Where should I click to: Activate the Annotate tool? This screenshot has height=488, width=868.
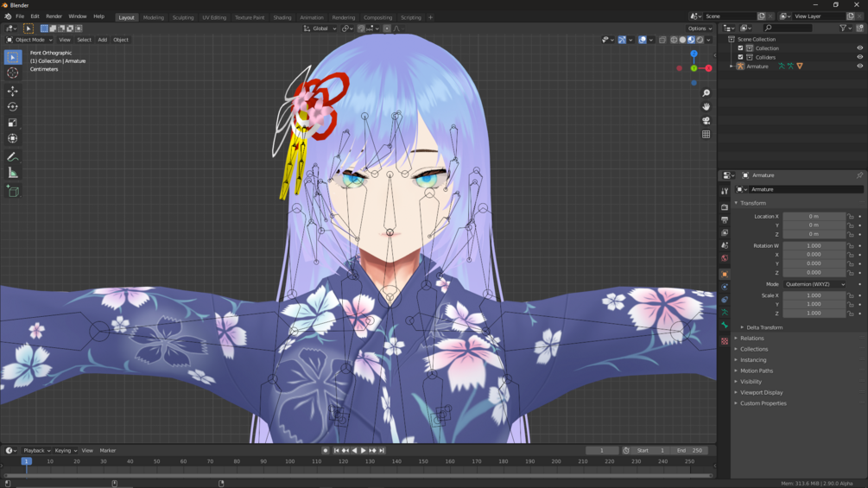point(13,157)
